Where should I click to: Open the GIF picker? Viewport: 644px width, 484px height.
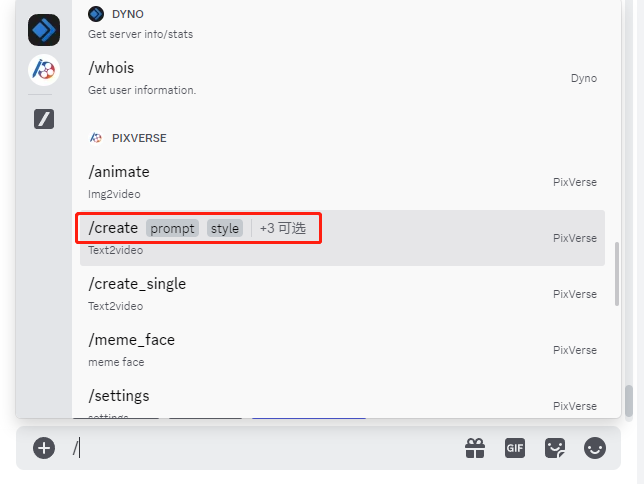[515, 448]
